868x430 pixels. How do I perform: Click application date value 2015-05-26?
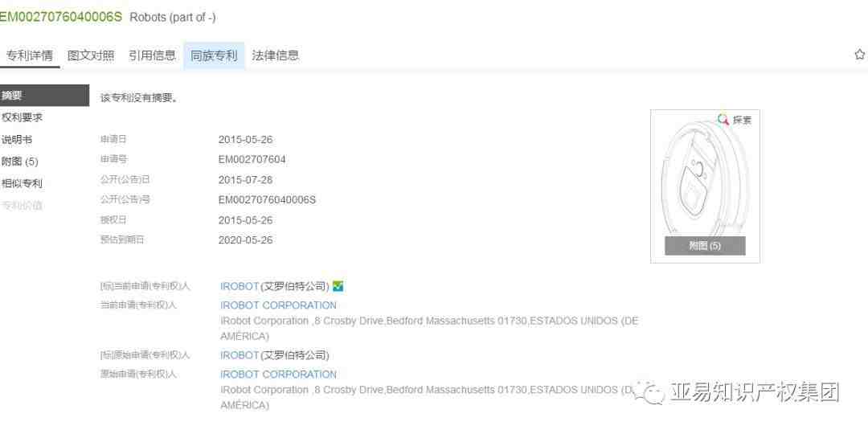245,140
